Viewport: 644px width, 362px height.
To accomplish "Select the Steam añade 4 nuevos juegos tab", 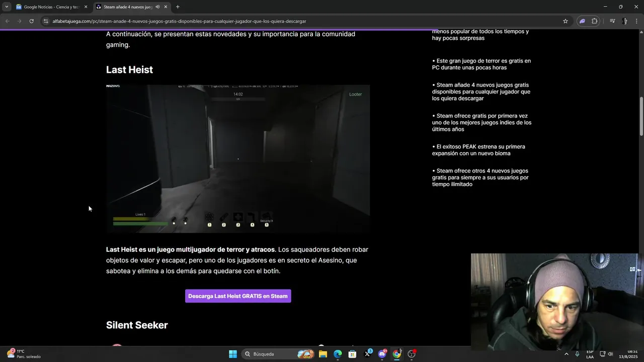I will (x=132, y=7).
